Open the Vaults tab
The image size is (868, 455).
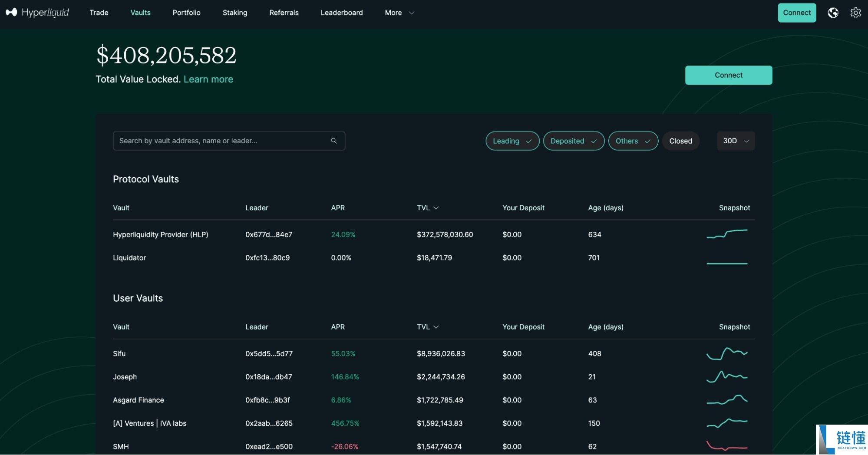coord(140,13)
